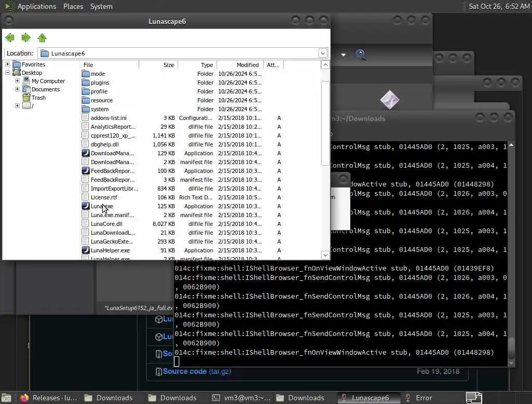Screen dimensions: 532x404
Task: Select the My Computer icon in tree
Action: tap(26, 80)
